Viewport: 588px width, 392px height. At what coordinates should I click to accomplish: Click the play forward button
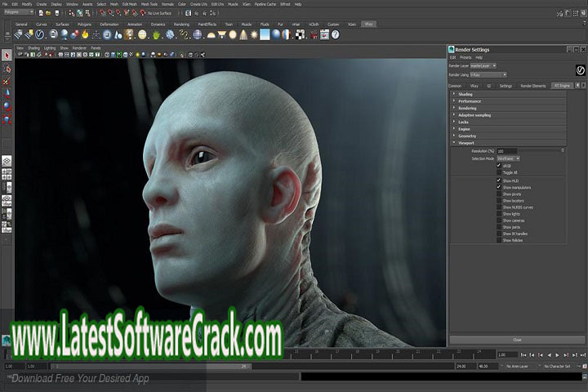558,355
